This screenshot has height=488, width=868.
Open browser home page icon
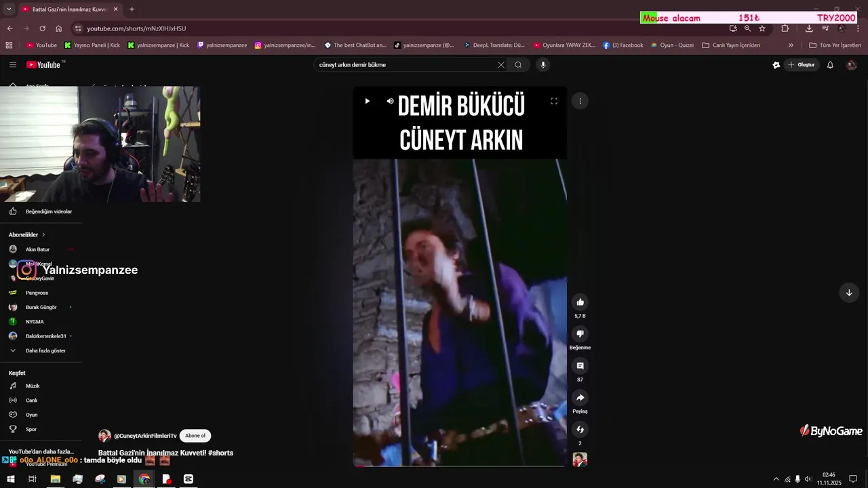(x=58, y=28)
